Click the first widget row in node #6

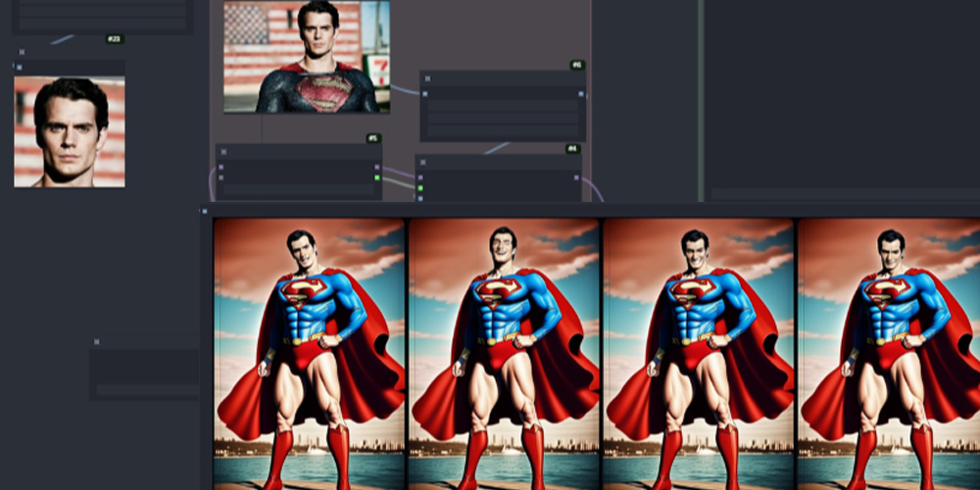[x=503, y=106]
